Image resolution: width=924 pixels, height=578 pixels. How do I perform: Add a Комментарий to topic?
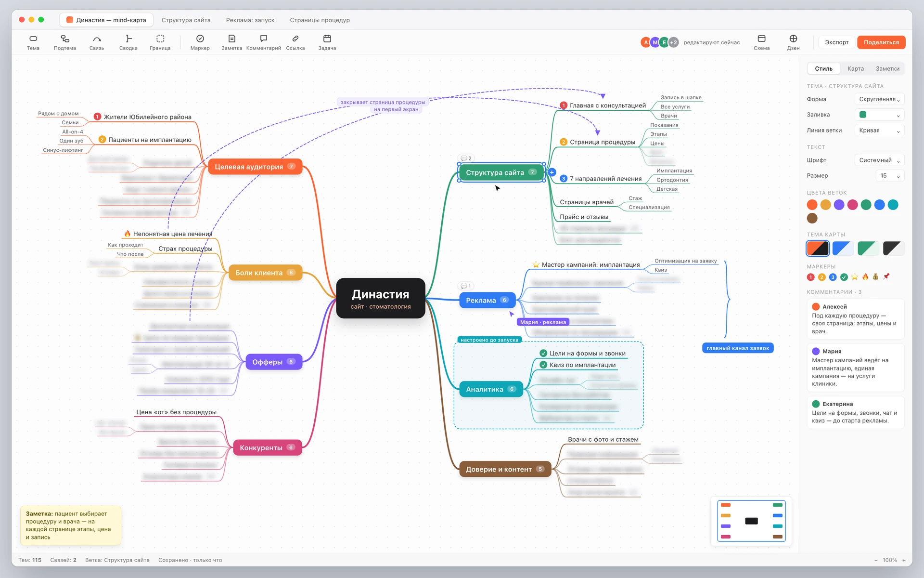click(264, 42)
